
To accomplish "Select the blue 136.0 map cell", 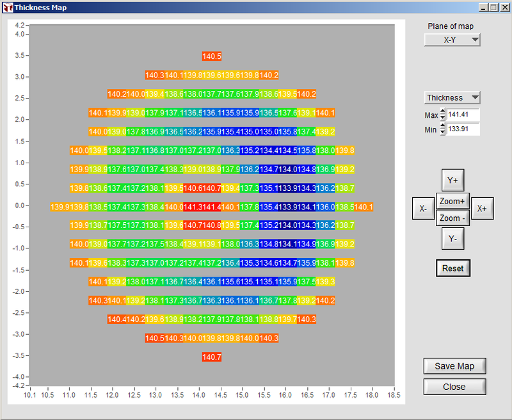I will point(325,207).
